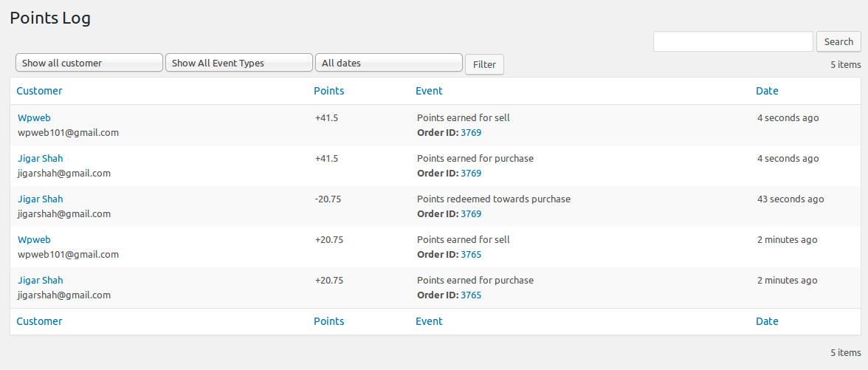
Task: Sort by Points column header
Action: [x=328, y=91]
